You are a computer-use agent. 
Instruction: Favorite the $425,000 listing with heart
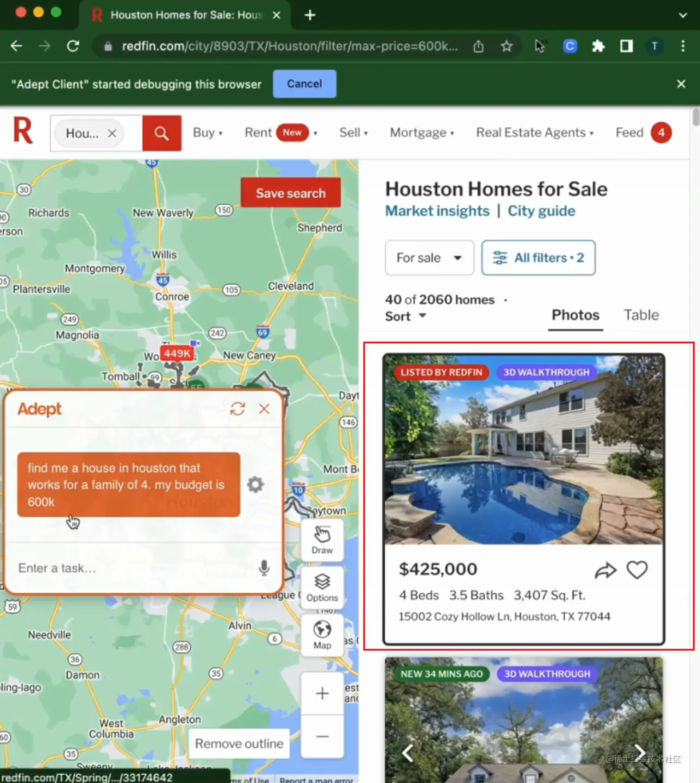(x=637, y=570)
